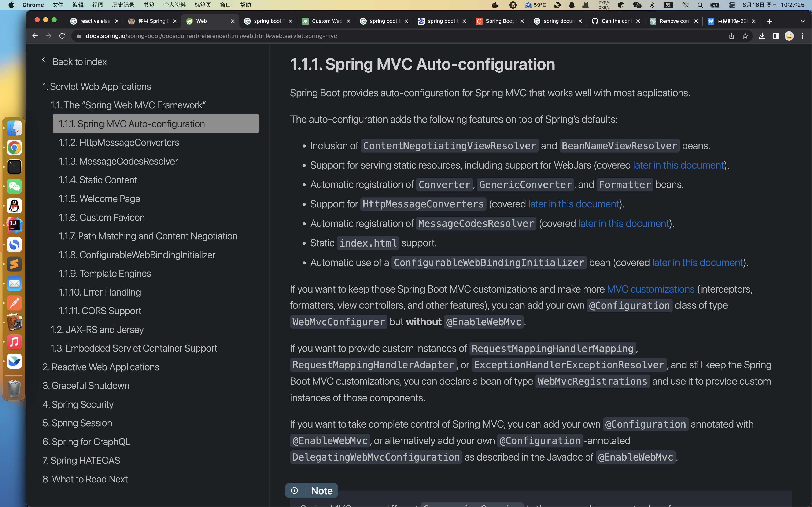Open WeChat from the Dock
812x507 pixels.
[x=14, y=187]
